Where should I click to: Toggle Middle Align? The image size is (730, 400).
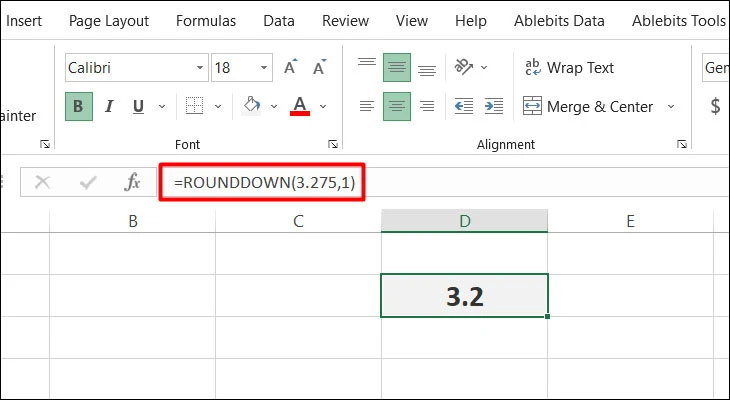pos(397,68)
